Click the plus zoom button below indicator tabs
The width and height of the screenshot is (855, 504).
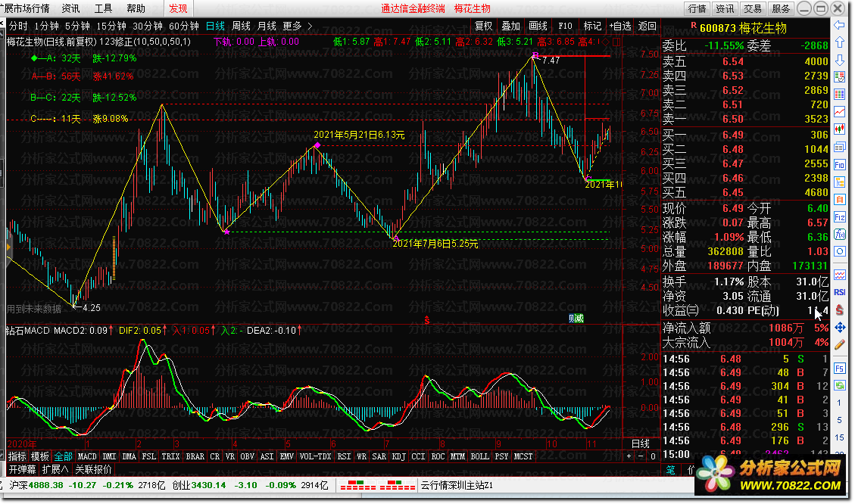[x=629, y=456]
